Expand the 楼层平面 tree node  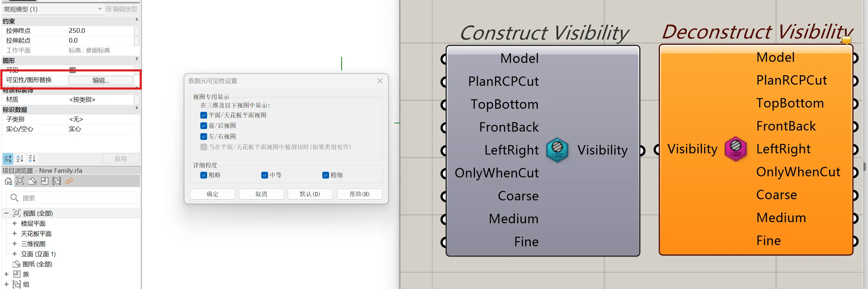(15, 224)
